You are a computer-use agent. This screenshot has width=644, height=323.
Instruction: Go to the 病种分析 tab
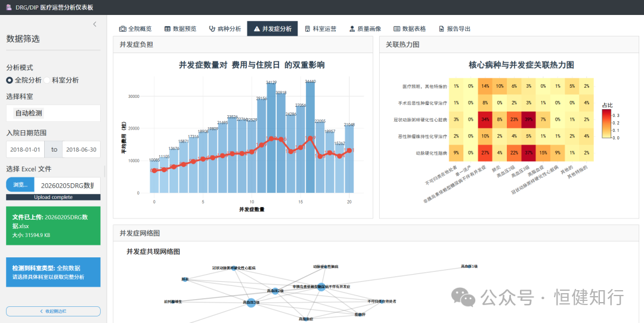225,29
